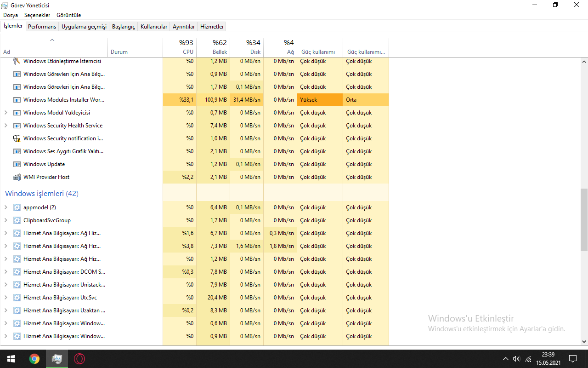Switch to the Hizmetler tab
588x368 pixels.
click(x=212, y=27)
